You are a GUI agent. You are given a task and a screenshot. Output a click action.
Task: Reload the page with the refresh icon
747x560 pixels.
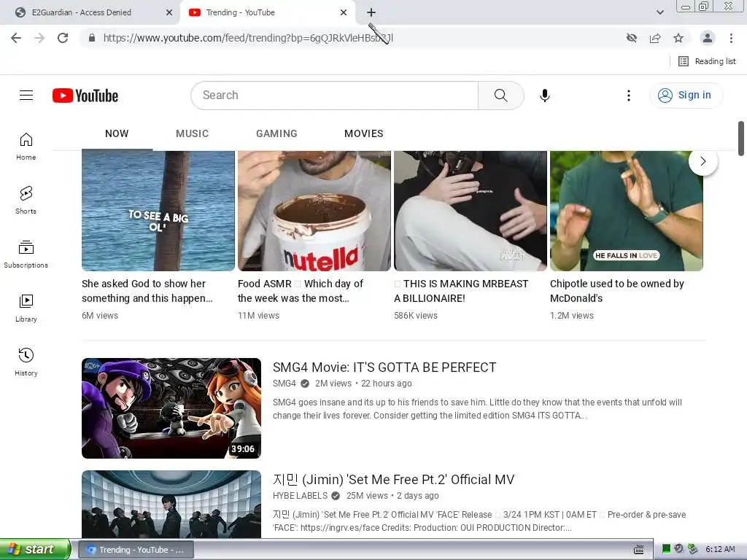coord(63,38)
